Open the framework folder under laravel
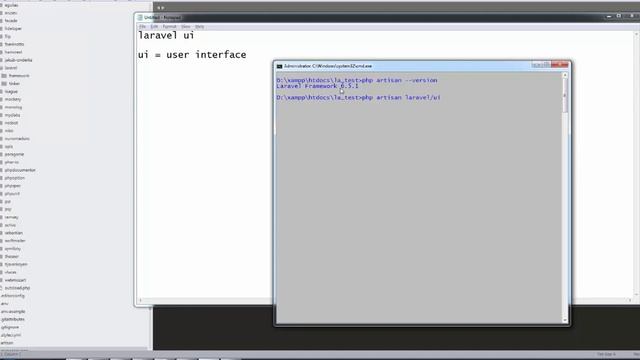Image resolution: width=640 pixels, height=360 pixels. 19,76
